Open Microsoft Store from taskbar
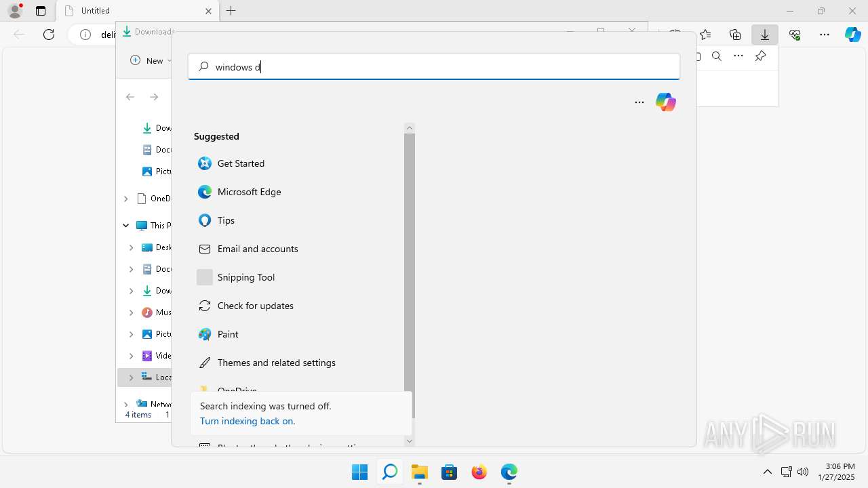 click(450, 472)
